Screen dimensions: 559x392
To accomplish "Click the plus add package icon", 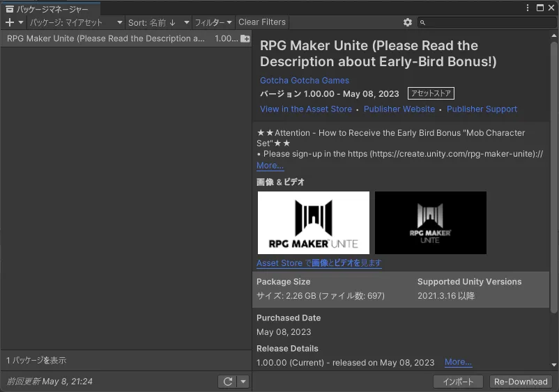I will tap(10, 22).
